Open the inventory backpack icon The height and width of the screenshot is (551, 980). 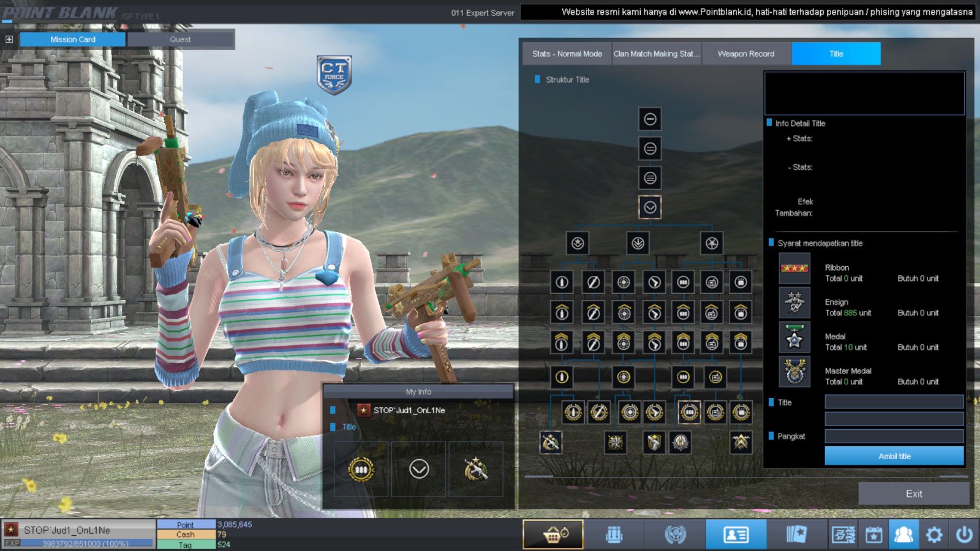614,534
